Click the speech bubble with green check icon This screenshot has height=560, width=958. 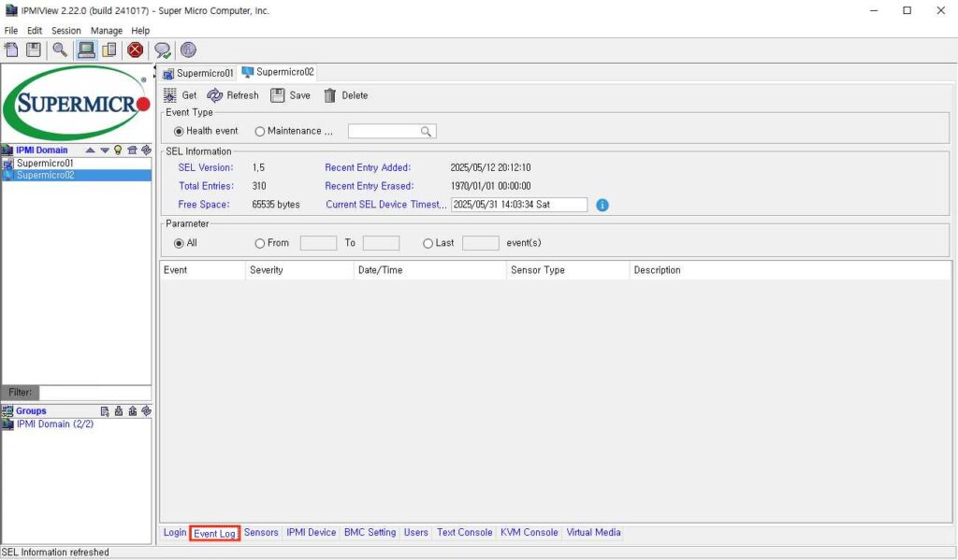[x=163, y=50]
